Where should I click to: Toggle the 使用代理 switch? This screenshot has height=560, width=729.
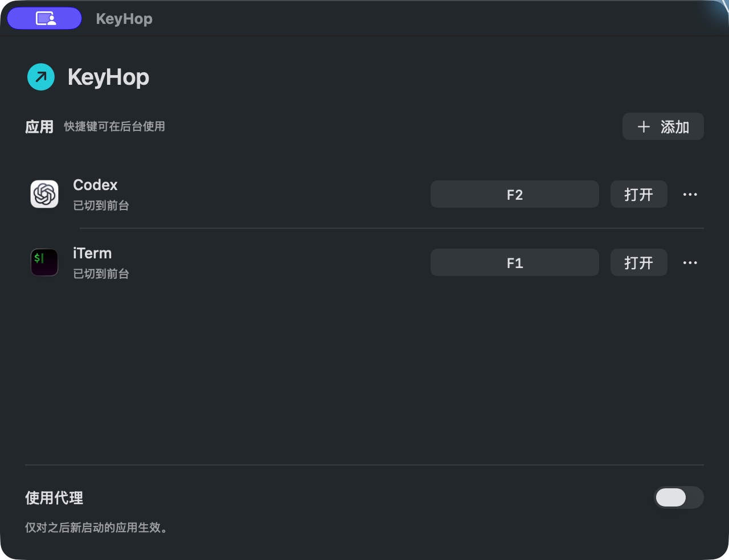click(x=679, y=497)
